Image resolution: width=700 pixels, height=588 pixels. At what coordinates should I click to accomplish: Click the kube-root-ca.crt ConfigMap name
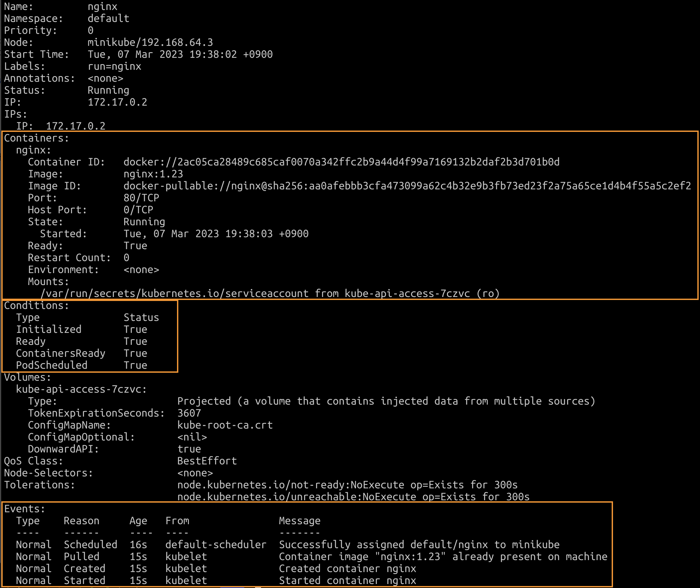tap(225, 425)
